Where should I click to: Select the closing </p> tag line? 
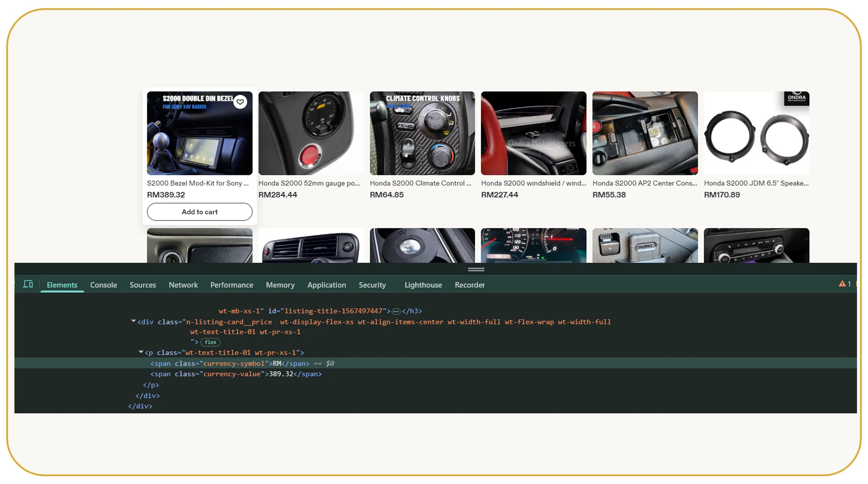point(151,385)
